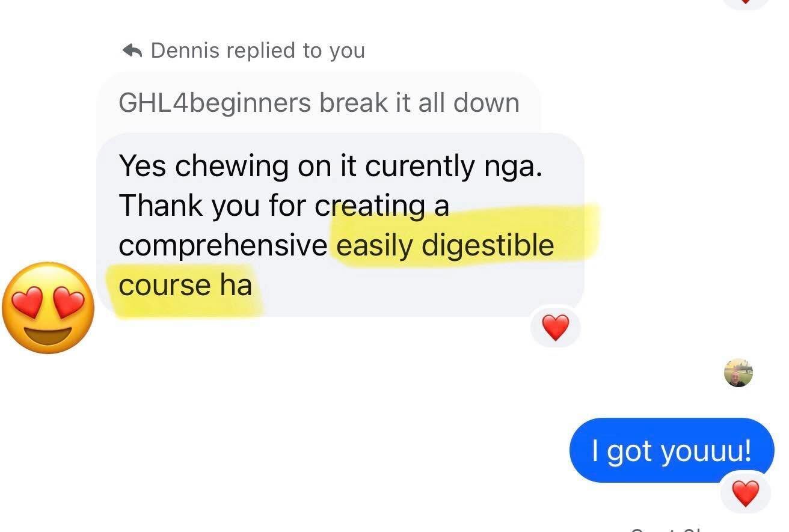
Task: Click the word "comprehensive" in Dennis's message
Action: pos(223,246)
